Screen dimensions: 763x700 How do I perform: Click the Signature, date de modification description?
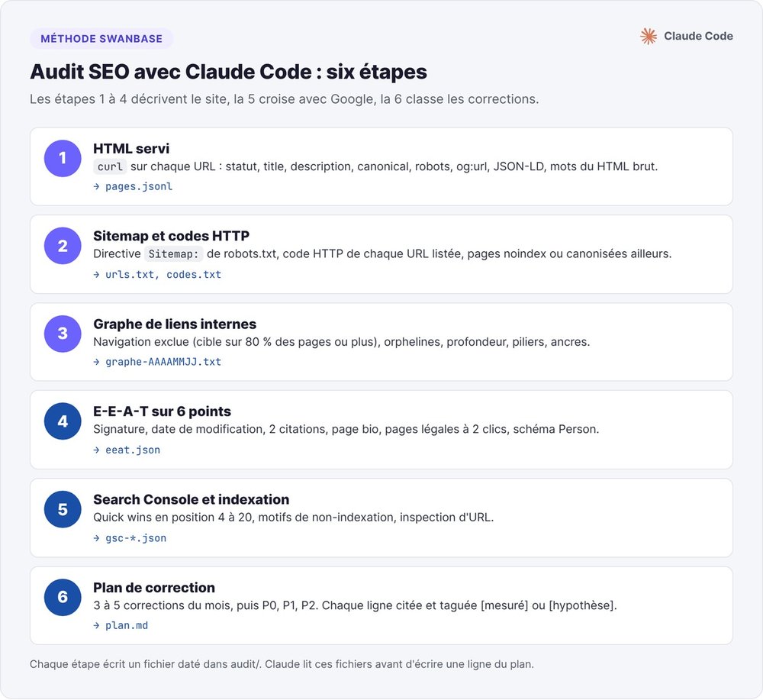[346, 429]
